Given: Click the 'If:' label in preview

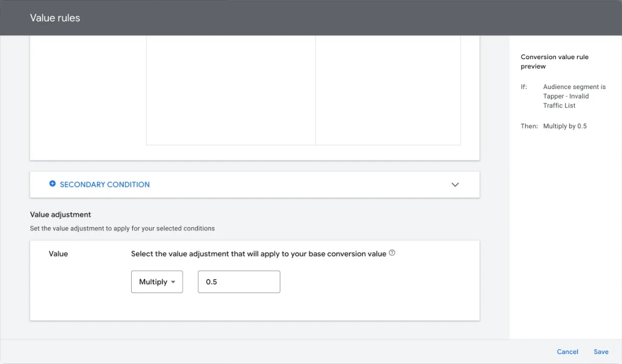Looking at the screenshot, I should click(x=524, y=87).
